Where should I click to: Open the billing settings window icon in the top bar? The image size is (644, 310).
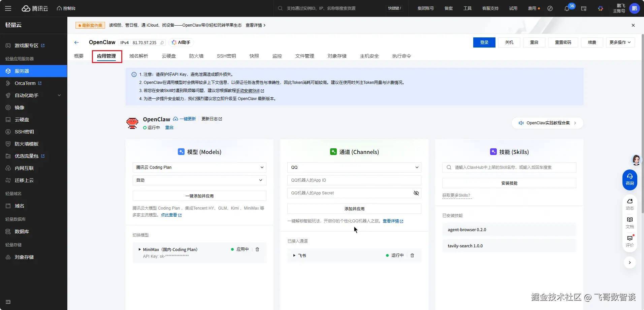pos(584,8)
